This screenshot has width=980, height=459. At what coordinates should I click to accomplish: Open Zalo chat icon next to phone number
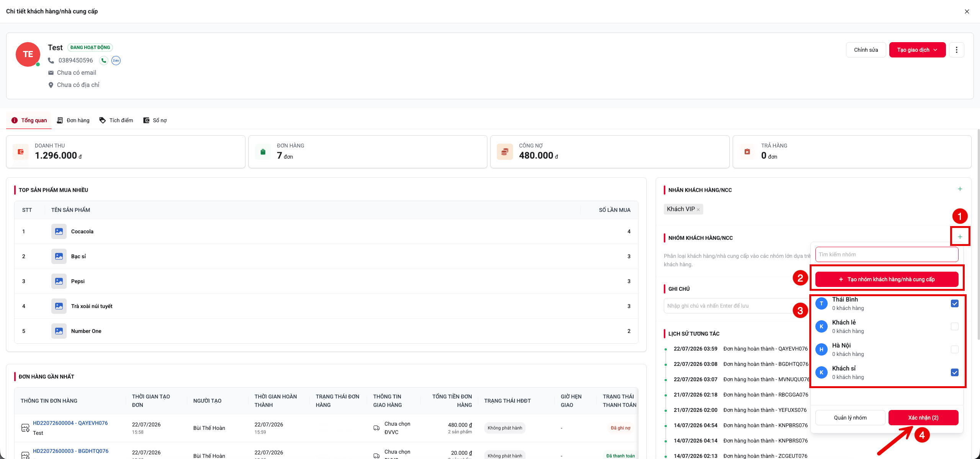[x=116, y=61]
